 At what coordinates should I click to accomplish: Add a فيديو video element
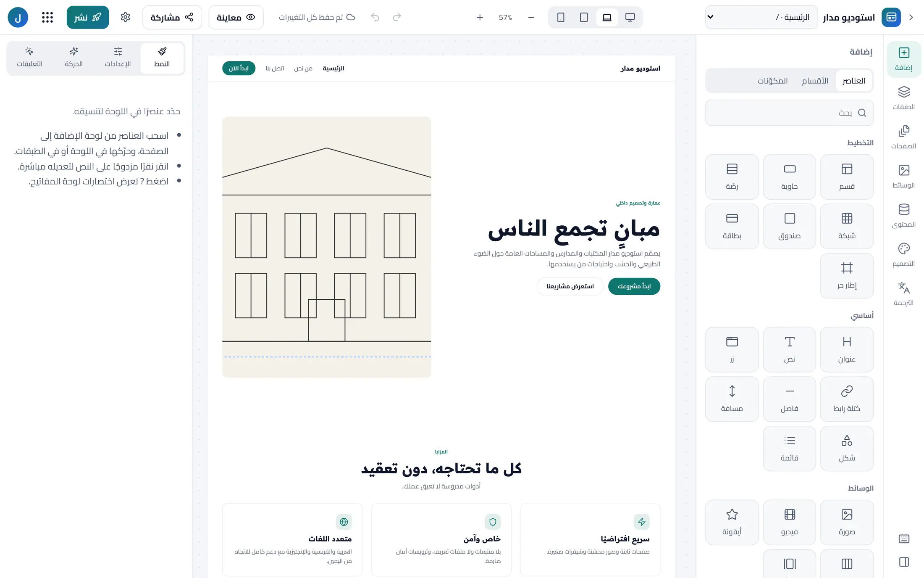[789, 522]
